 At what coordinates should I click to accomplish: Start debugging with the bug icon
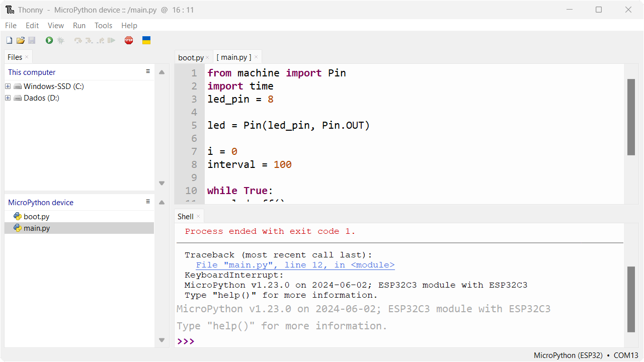[61, 40]
